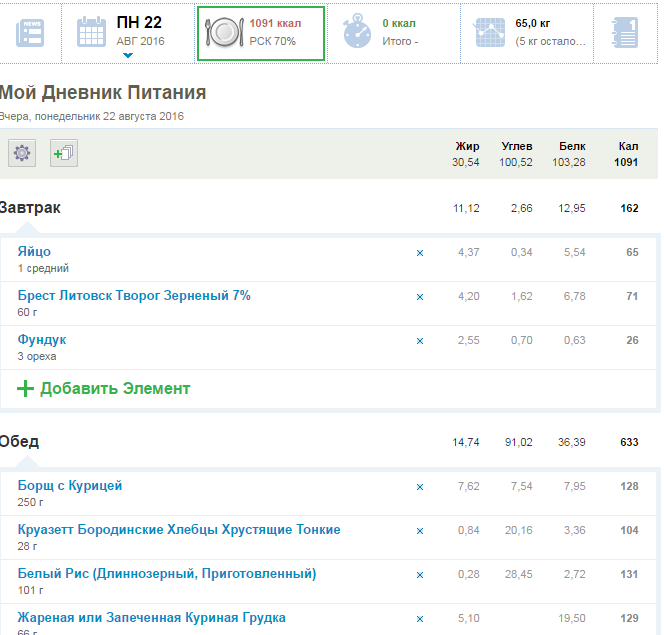Viewport: 664px width, 635px height.
Task: Collapse the Обед meal section header
Action: click(x=20, y=442)
